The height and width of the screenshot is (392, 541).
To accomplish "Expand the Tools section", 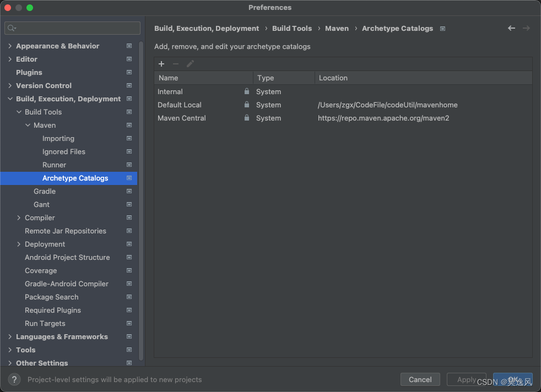I will 10,350.
